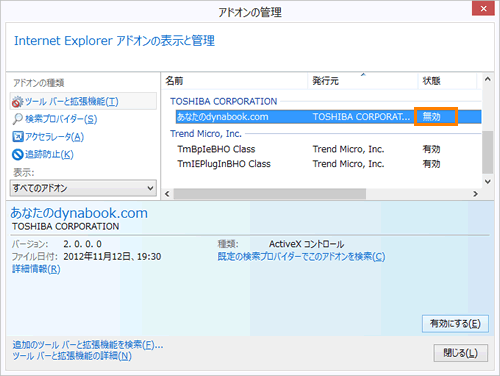Select あなたのdynabook.com add-on row

[x=328, y=117]
